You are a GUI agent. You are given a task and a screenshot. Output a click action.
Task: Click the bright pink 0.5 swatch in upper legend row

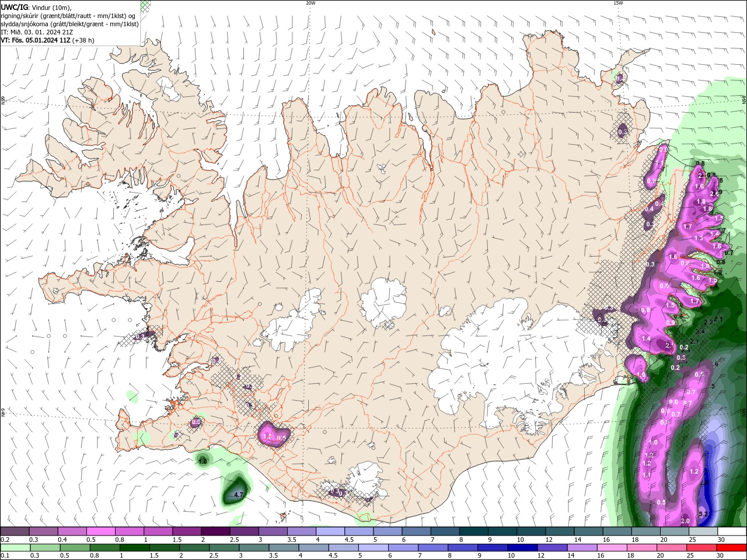pyautogui.click(x=100, y=531)
